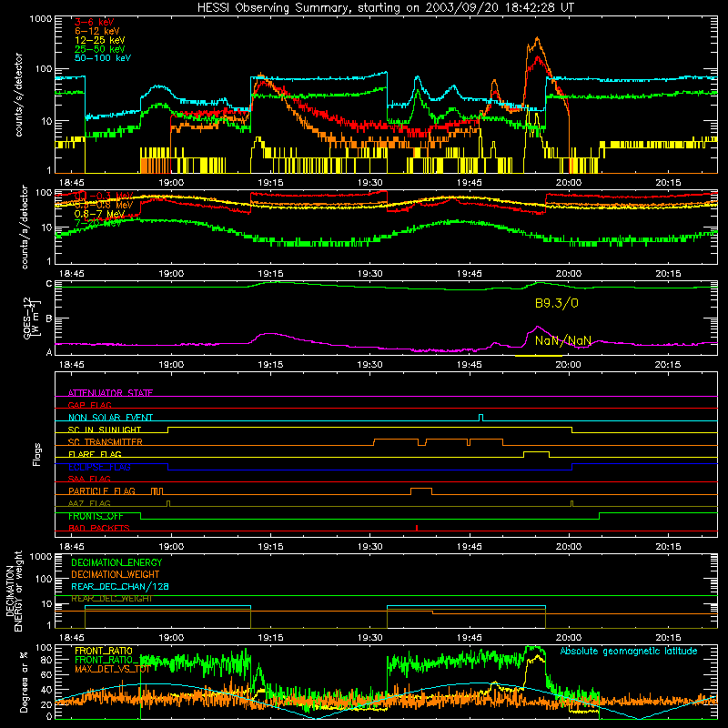Image resolution: width=728 pixels, height=728 pixels.
Task: Select the SC_IN_SUNLIGHT flag label
Action: (x=105, y=430)
